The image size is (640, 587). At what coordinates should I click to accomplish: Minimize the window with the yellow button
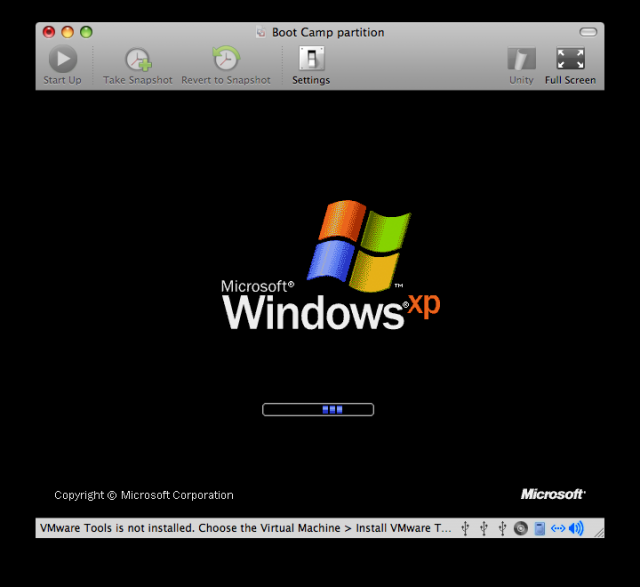pyautogui.click(x=67, y=32)
